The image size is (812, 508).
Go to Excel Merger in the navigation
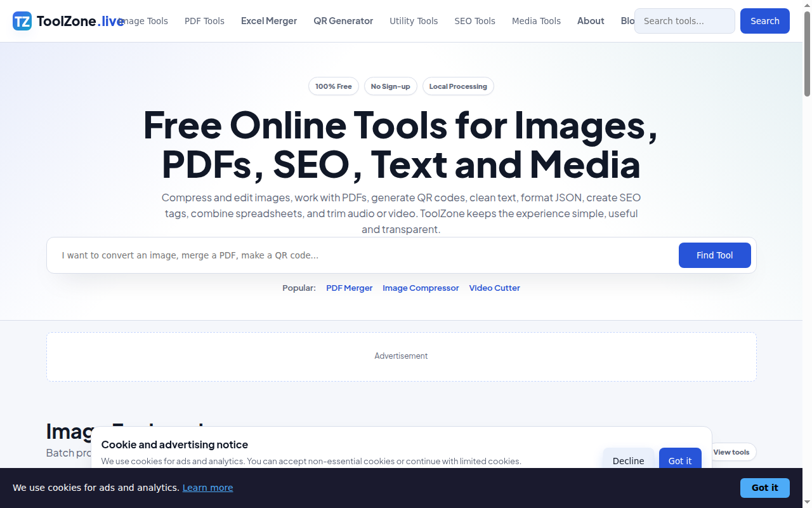pyautogui.click(x=269, y=21)
